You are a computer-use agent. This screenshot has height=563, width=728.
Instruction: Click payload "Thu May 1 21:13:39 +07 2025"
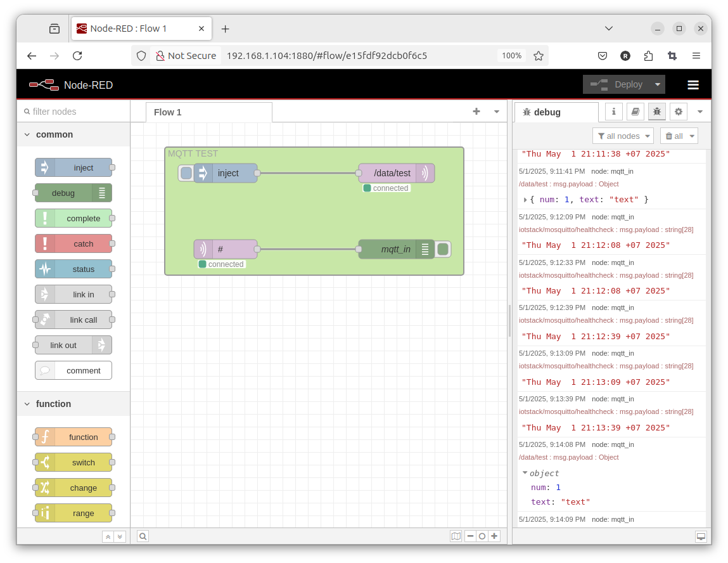pyautogui.click(x=596, y=428)
